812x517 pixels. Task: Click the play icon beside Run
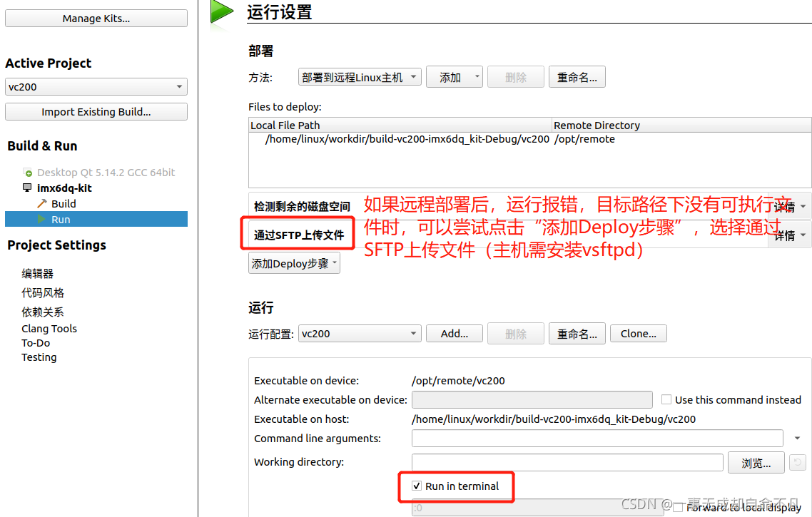pyautogui.click(x=41, y=220)
